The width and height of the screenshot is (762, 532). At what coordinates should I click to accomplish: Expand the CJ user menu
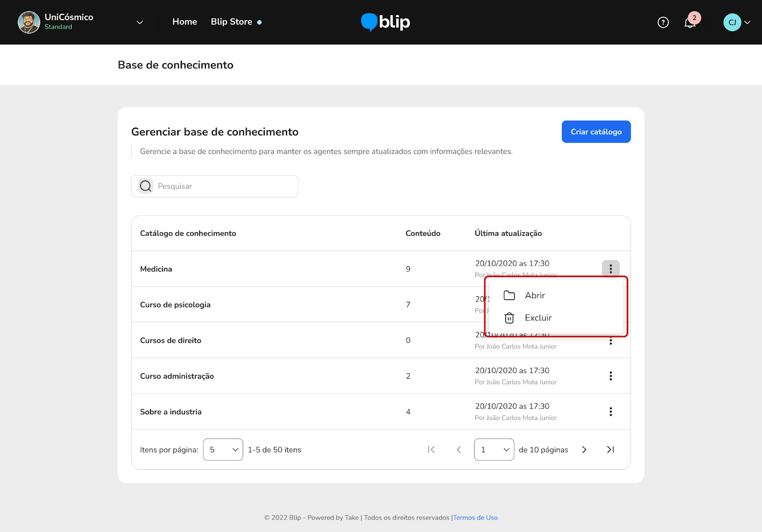click(747, 22)
